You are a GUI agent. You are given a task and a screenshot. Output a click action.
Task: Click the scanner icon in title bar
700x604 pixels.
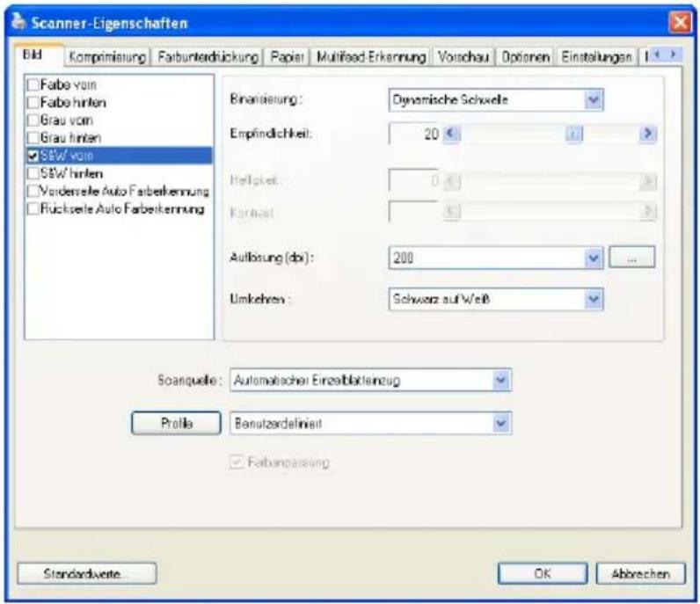point(18,21)
